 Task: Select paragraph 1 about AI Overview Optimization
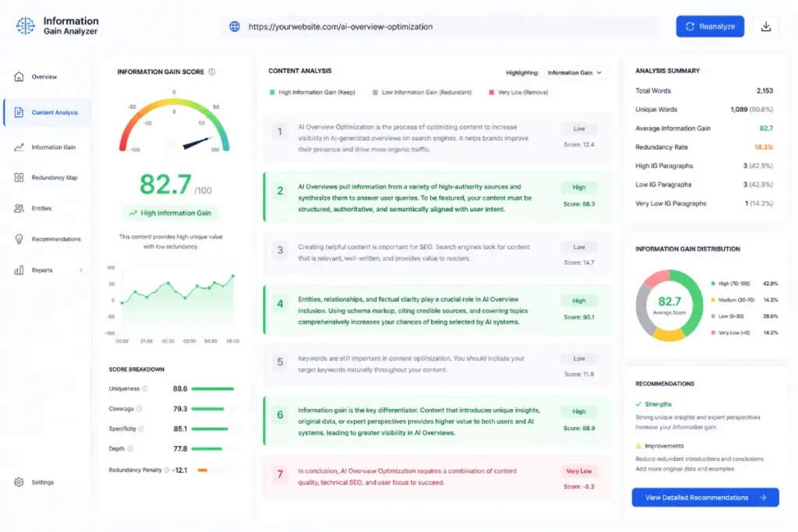click(x=436, y=138)
